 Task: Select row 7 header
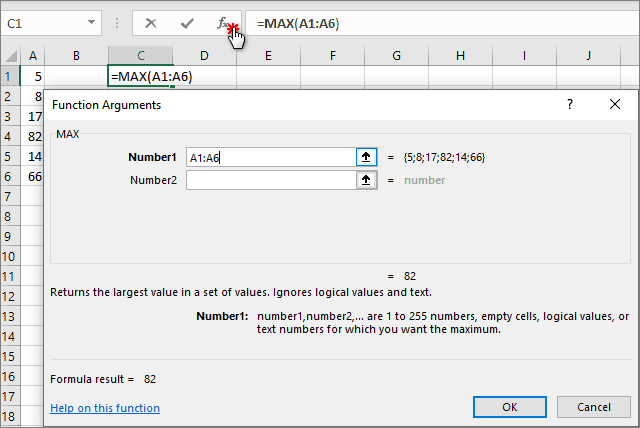pos(10,196)
